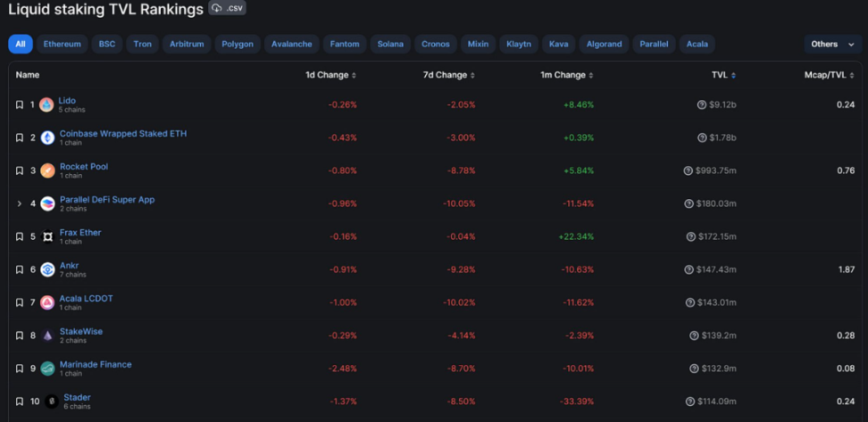Open the Lido protocol link

(x=67, y=101)
